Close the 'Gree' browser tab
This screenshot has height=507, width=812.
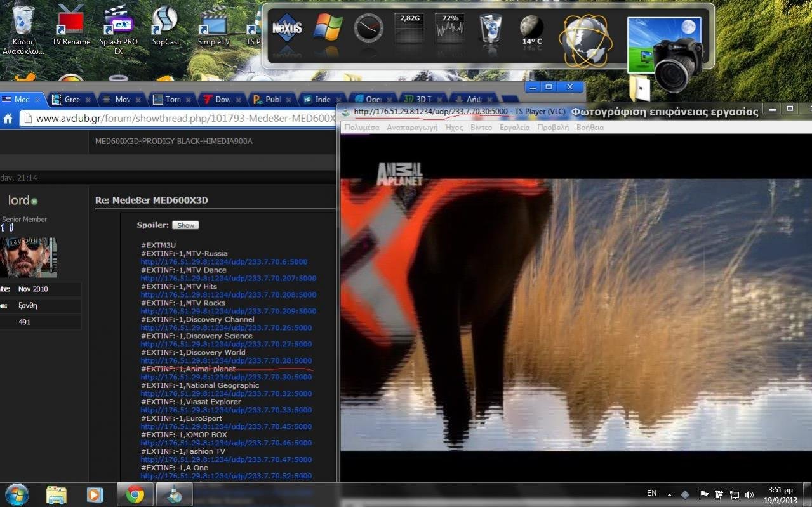coord(88,100)
